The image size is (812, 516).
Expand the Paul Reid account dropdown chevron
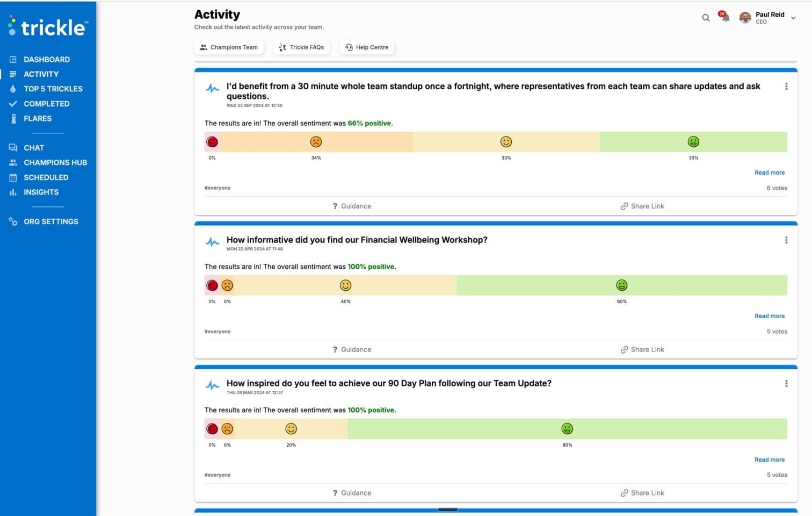click(x=793, y=18)
